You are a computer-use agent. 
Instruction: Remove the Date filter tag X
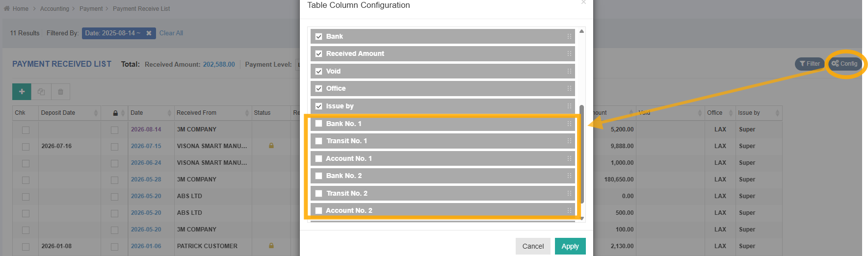[149, 33]
